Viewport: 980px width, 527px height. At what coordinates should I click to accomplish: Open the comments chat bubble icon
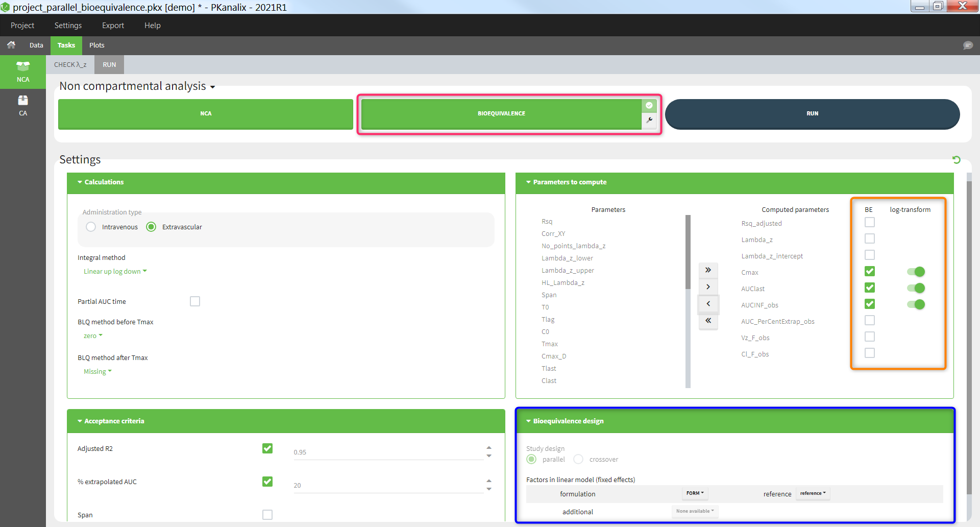pos(967,45)
